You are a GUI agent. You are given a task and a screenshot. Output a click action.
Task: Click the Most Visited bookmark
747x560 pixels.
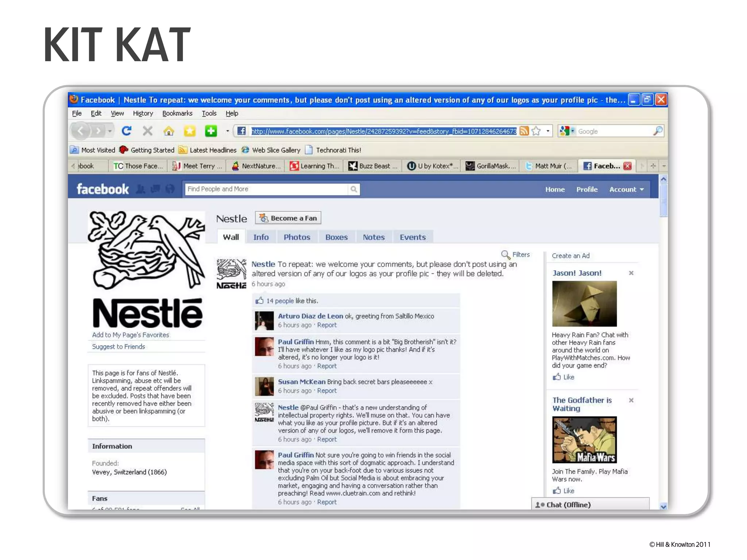(93, 150)
